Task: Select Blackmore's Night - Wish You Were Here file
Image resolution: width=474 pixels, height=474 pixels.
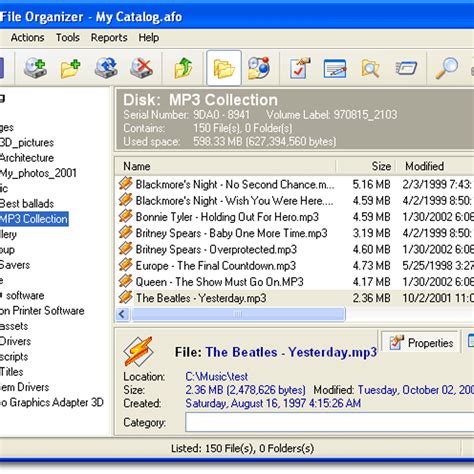Action: 234,201
